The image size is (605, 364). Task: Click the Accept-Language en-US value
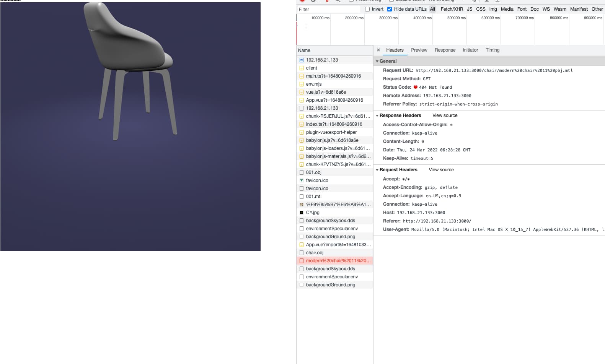point(444,196)
